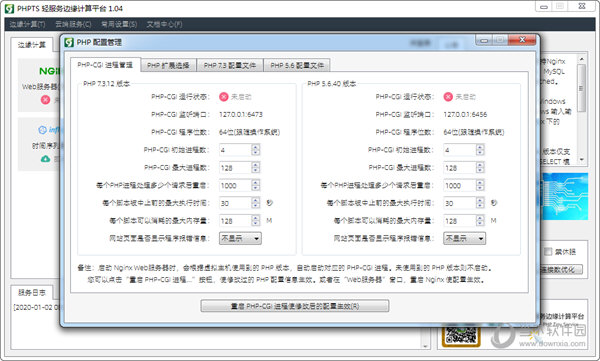
Task: Click PHP 5.6 execution time field showing 30
Action: point(460,203)
